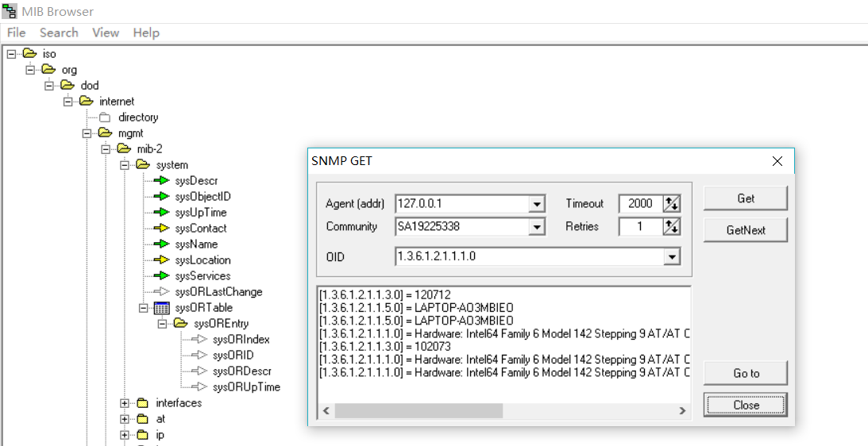The image size is (868, 446).
Task: Click the results horizontal scrollbar thumb
Action: click(x=419, y=410)
